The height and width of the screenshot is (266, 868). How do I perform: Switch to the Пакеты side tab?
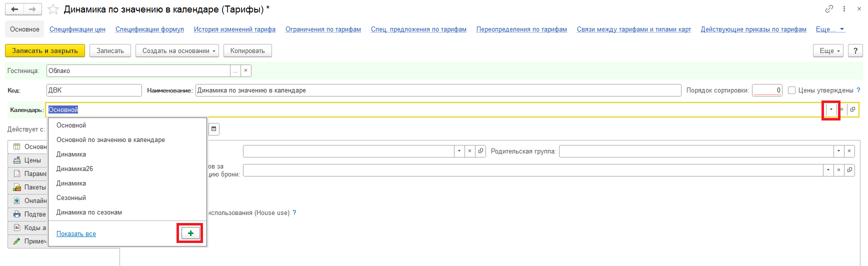click(28, 187)
